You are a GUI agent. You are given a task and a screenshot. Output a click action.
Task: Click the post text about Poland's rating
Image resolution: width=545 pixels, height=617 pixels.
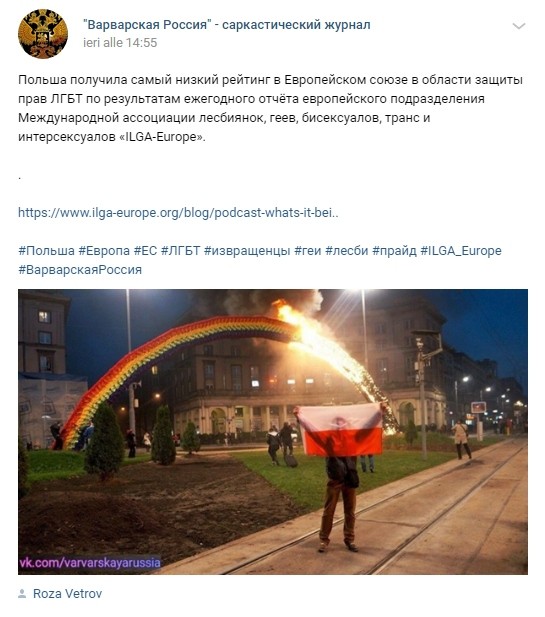pyautogui.click(x=270, y=108)
